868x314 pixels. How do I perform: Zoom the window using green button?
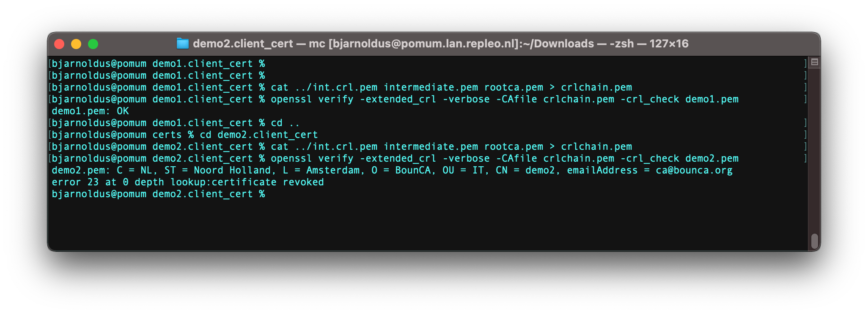(93, 44)
